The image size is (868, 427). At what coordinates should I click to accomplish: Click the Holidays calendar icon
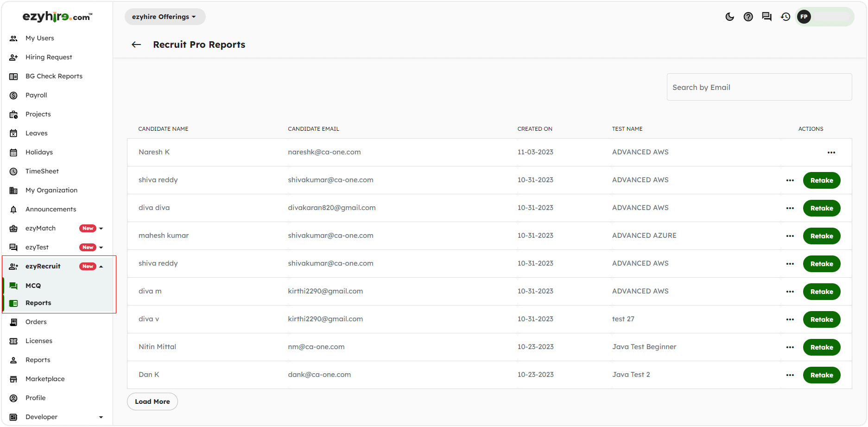click(x=13, y=152)
